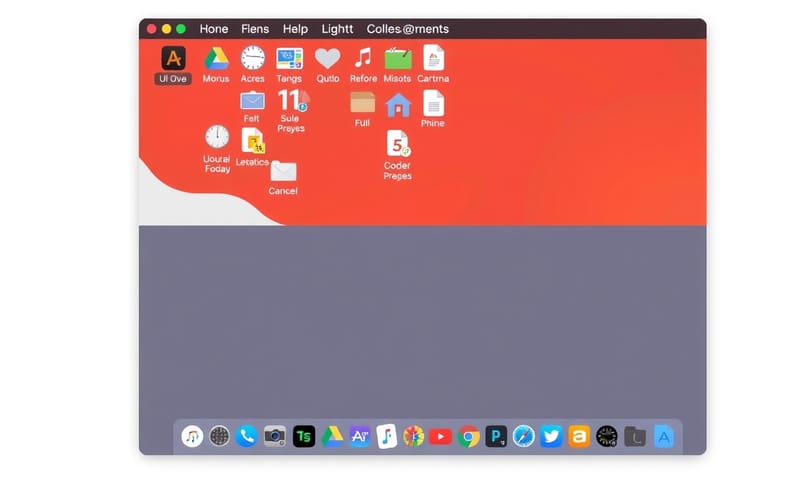This screenshot has height=480, width=800.
Task: Open the Lightt menu
Action: pos(337,29)
